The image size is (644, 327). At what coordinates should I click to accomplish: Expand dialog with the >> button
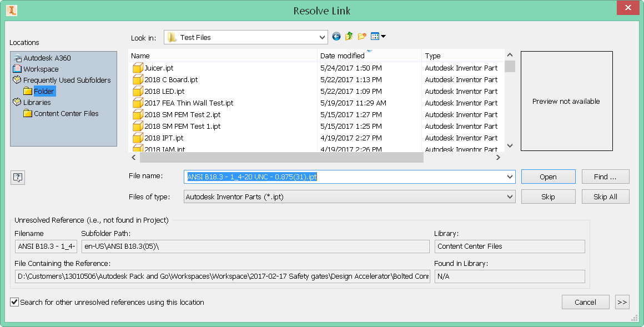coord(622,303)
